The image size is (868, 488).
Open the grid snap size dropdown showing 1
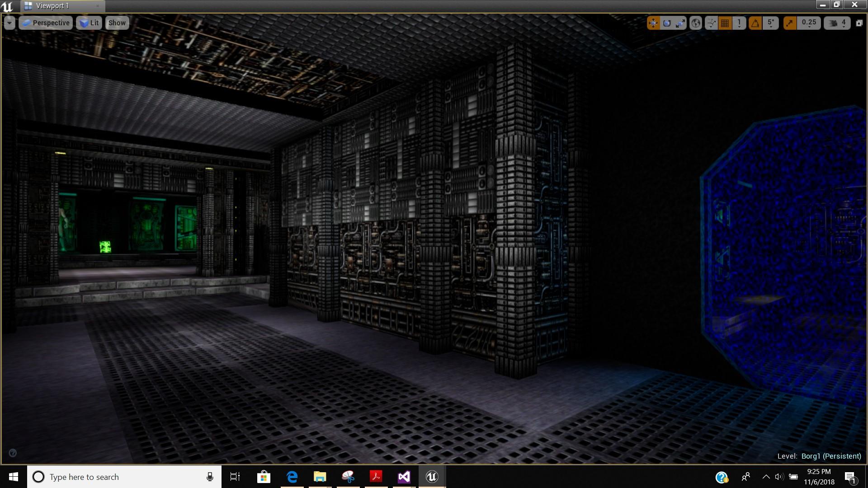coord(739,23)
